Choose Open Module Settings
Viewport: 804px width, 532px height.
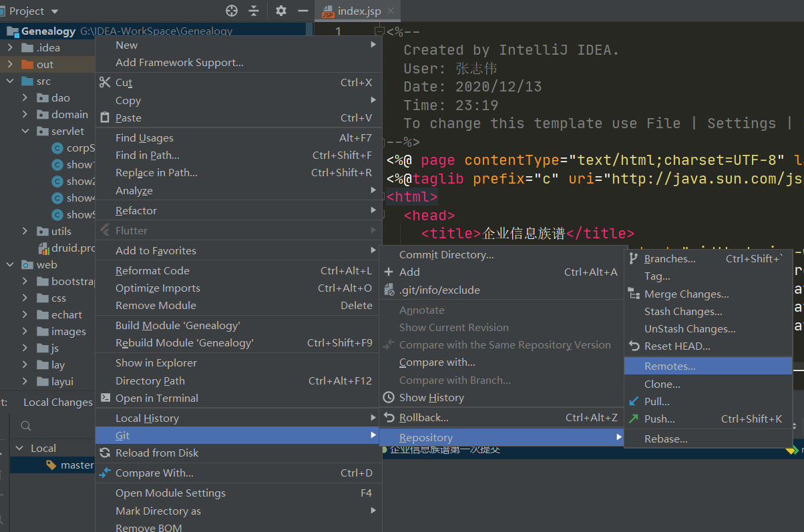click(x=238, y=493)
